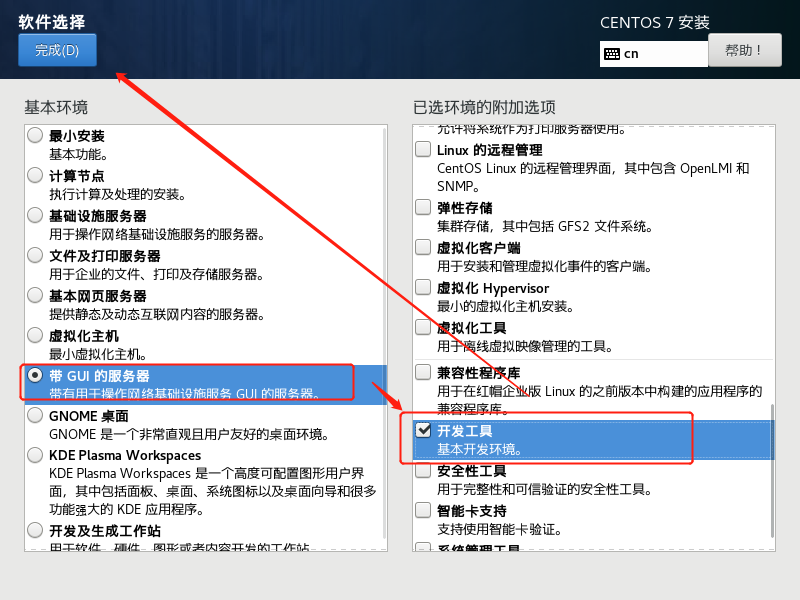Uncheck the 开发工具 checkbox
This screenshot has height=600, width=800.
click(423, 431)
